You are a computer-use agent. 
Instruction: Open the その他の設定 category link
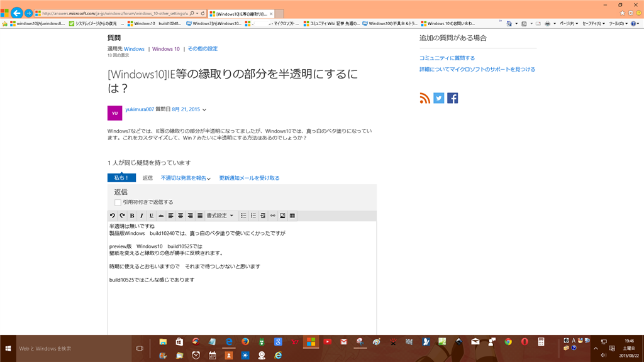203,49
